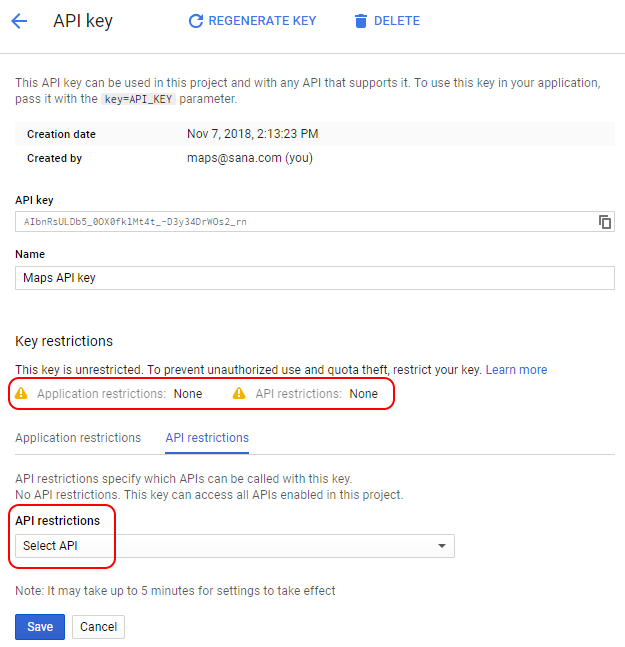Open the Select API dropdown

[x=235, y=545]
